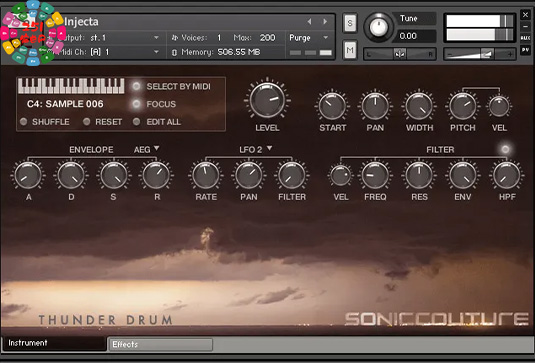The height and width of the screenshot is (363, 535).
Task: Go to previous instrument preset arrow
Action: pos(309,21)
